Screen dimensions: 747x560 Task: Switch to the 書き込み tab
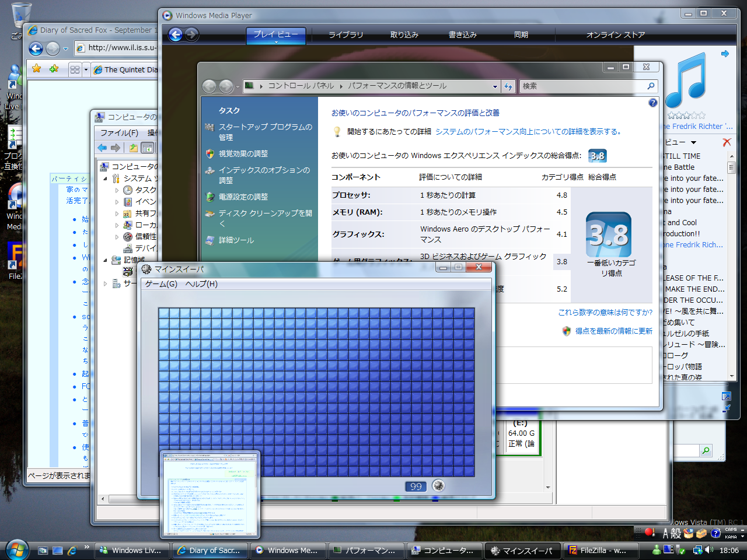point(463,35)
